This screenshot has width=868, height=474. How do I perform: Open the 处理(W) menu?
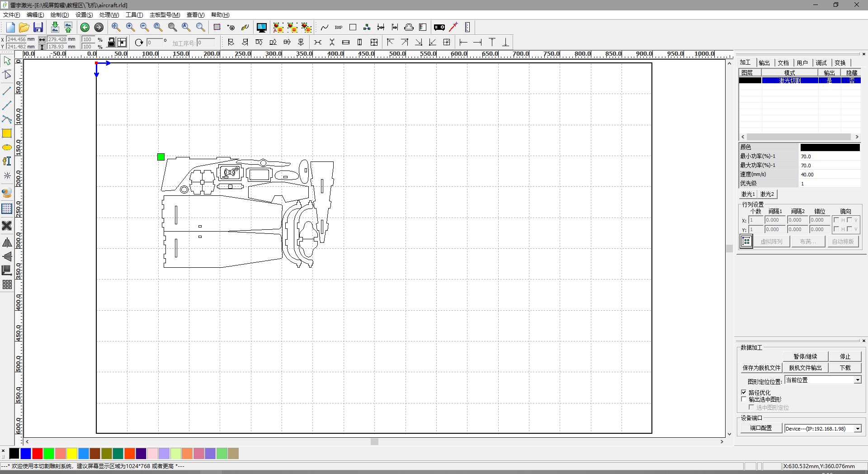point(109,15)
